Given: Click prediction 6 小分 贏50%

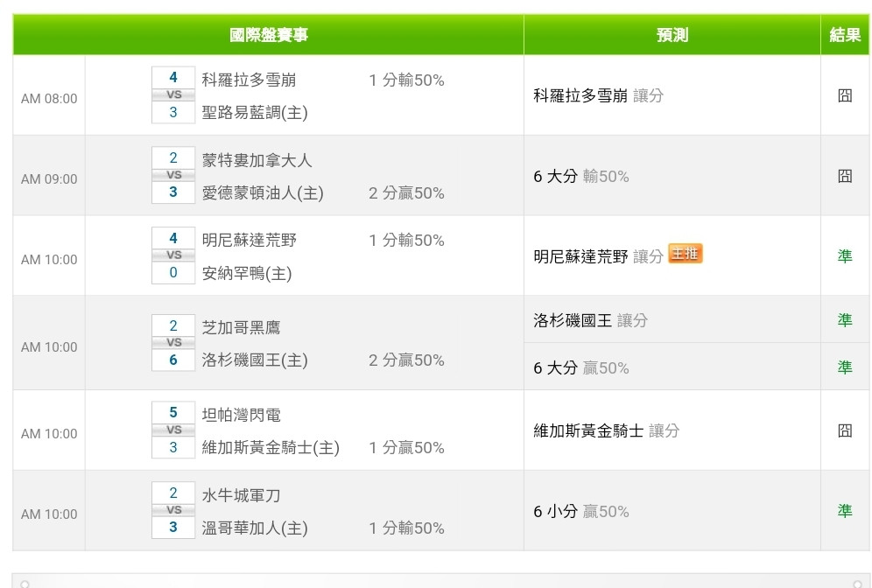Looking at the screenshot, I should tap(581, 511).
